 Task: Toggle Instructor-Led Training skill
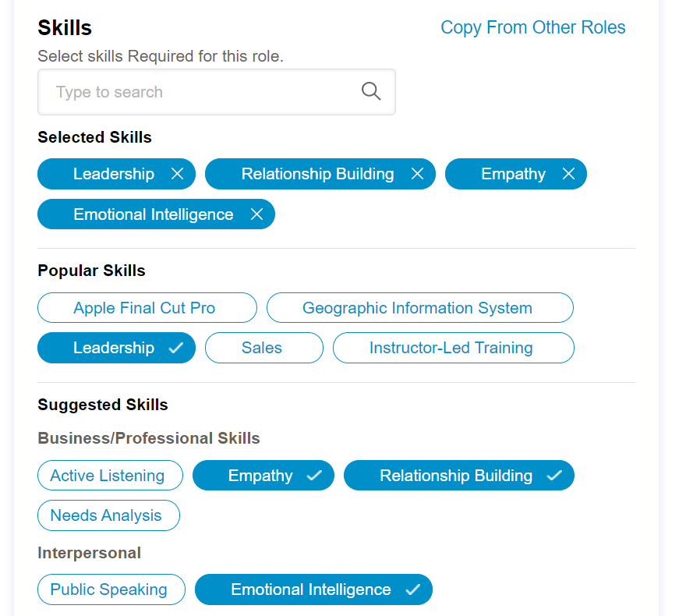[453, 348]
